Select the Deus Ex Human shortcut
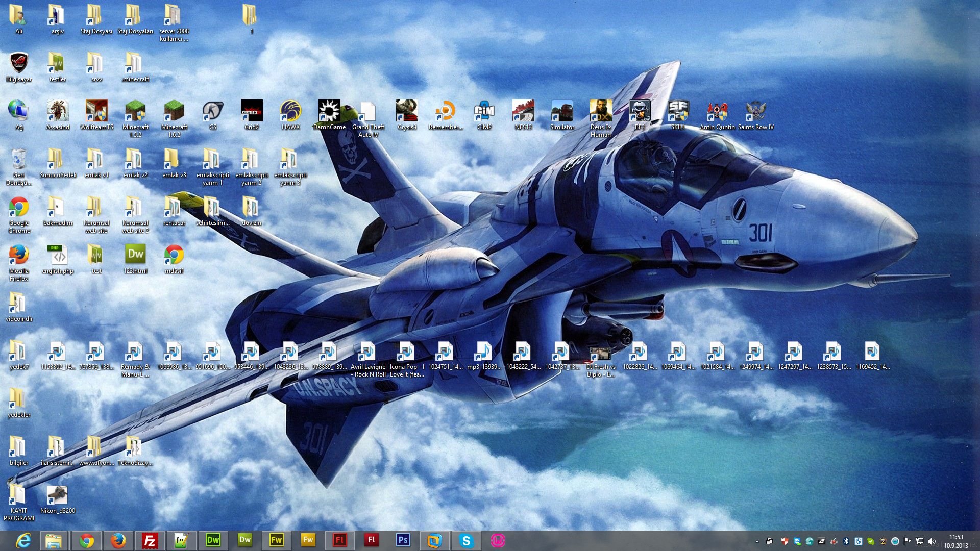 [x=601, y=119]
